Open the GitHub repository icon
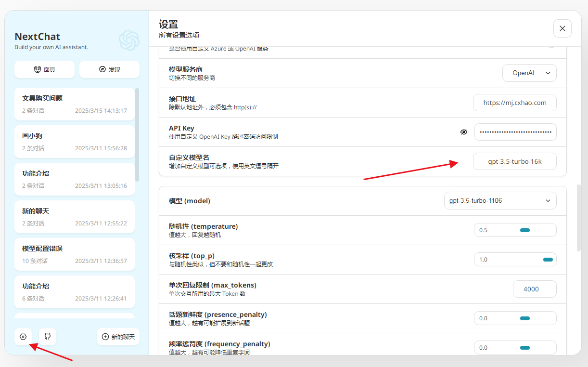 pyautogui.click(x=48, y=337)
